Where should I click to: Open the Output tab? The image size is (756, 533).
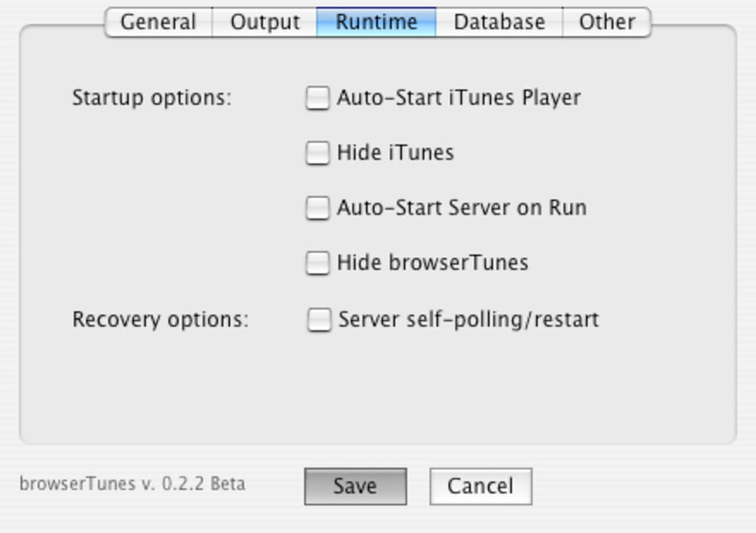(x=265, y=22)
